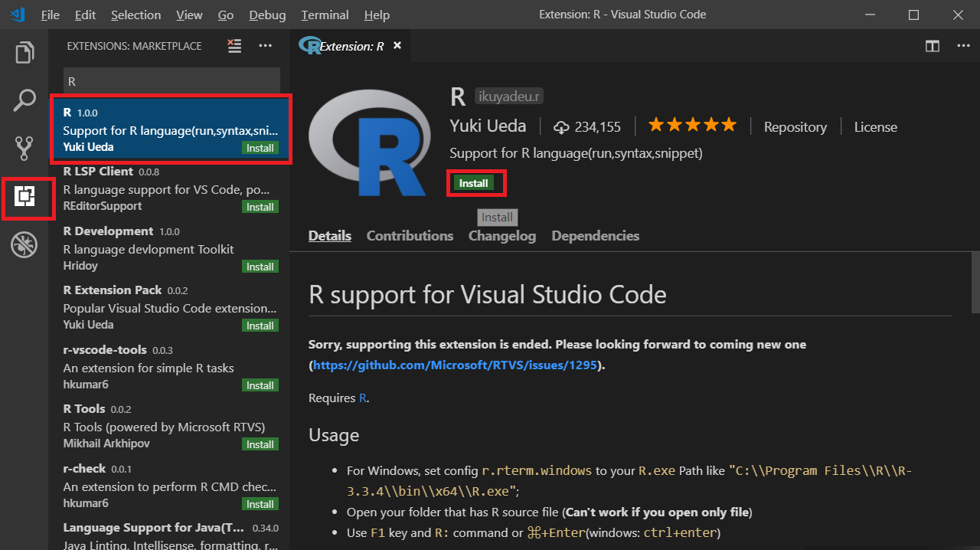Viewport: 980px width, 550px height.
Task: Open the Split Editor icon
Action: click(x=932, y=46)
